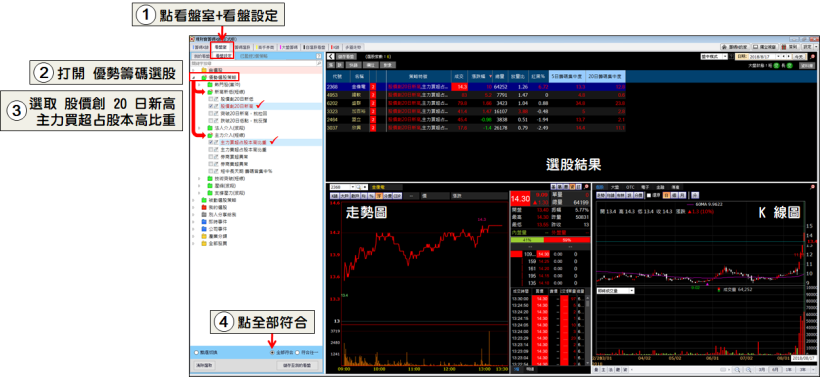The height and width of the screenshot is (377, 820).
Task: Click the pin icon at K-line panel corner
Action: (x=812, y=187)
